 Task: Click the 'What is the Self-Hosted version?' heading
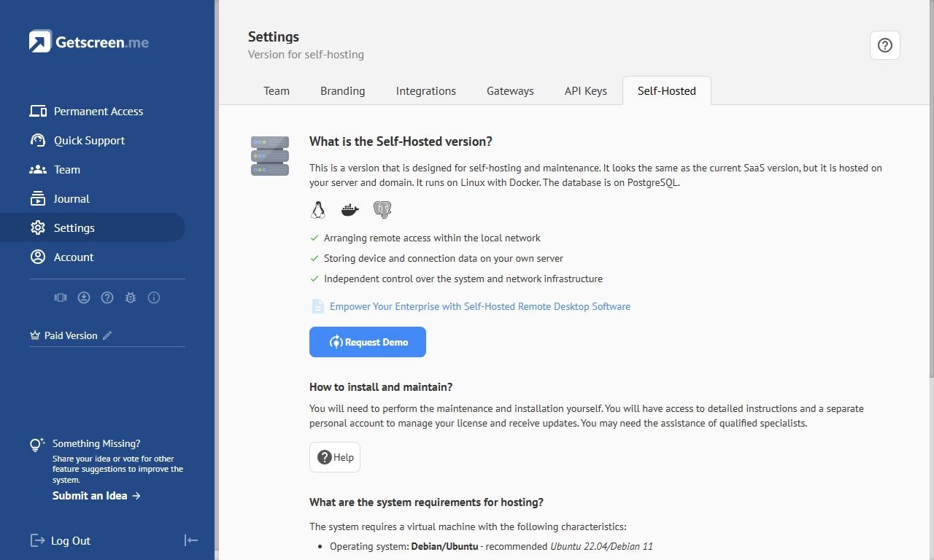point(401,141)
